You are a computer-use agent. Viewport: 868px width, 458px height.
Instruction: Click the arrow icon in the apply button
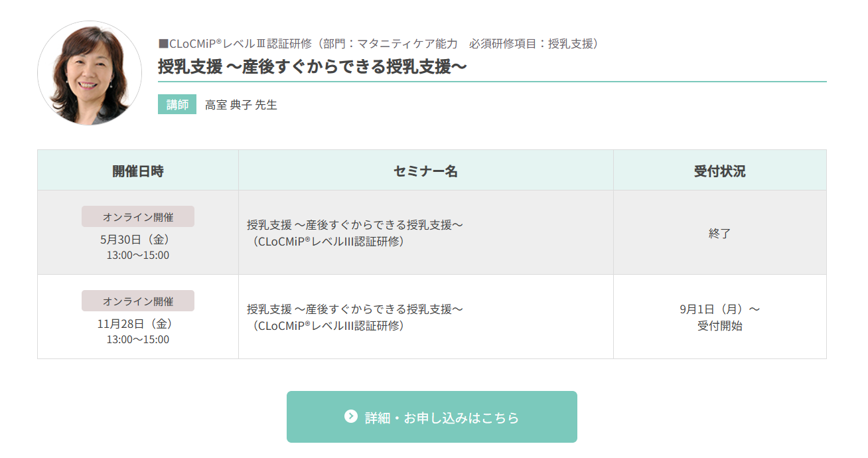coord(351,416)
